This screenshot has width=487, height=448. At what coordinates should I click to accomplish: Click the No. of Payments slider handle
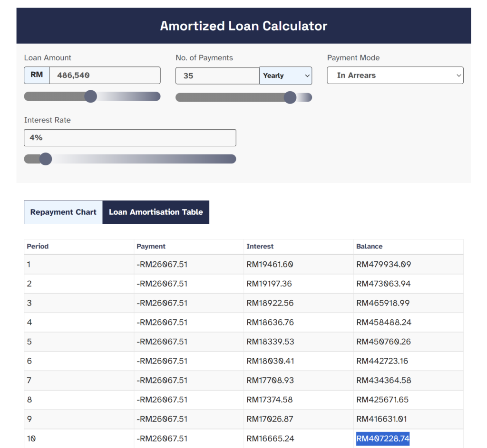[290, 97]
